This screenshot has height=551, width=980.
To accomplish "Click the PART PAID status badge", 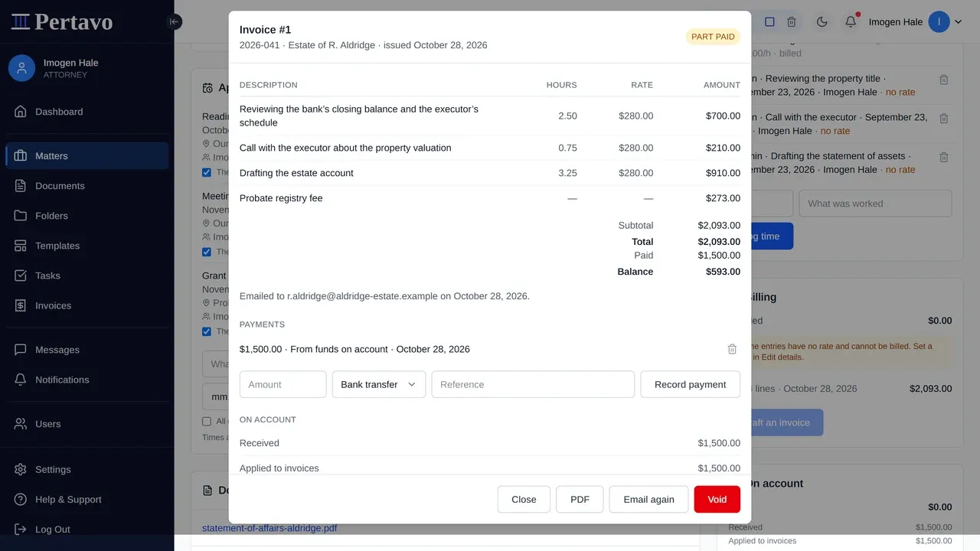I will tap(713, 37).
